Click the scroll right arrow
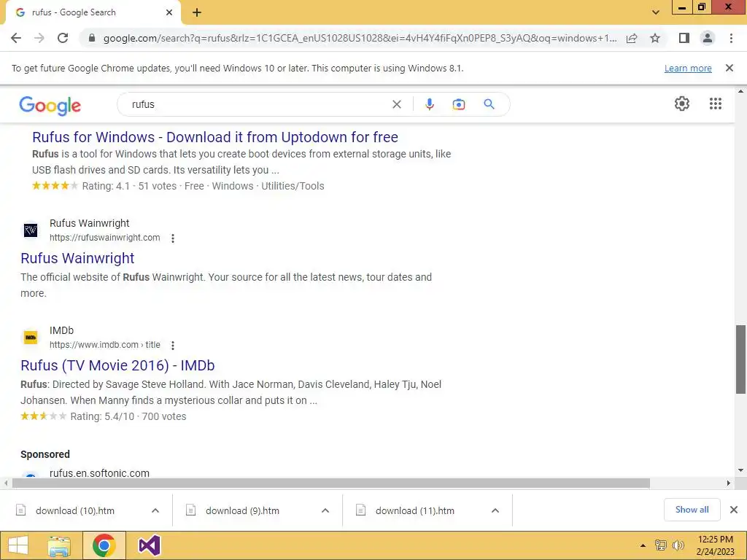This screenshot has height=560, width=747. (x=729, y=483)
